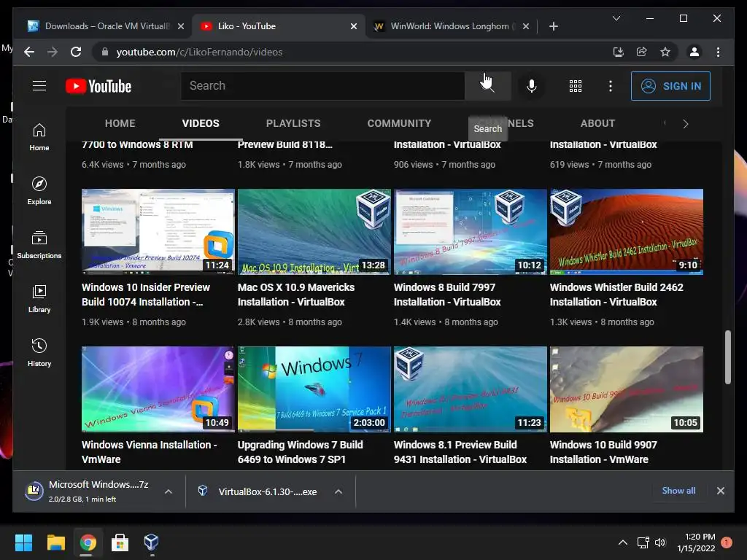Open the Chrome profile icon
The height and width of the screenshot is (560, 747).
[694, 52]
